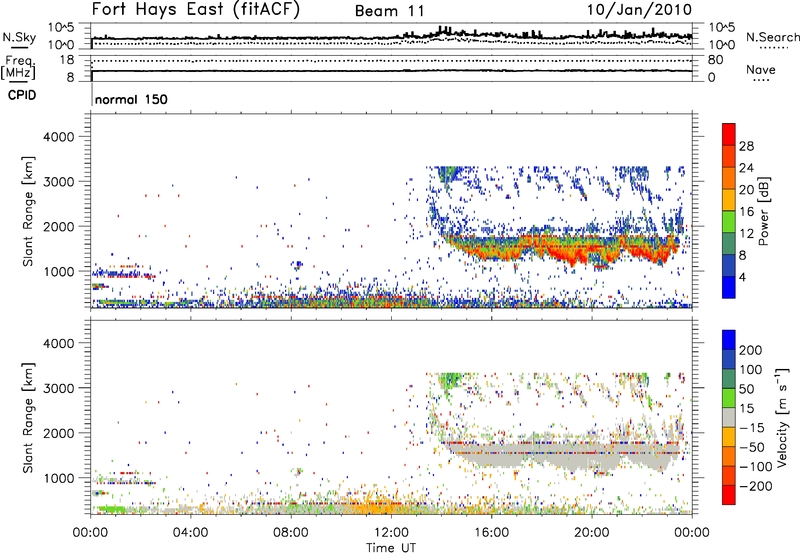Viewport: 800px width, 554px height.
Task: Click the "28" label on Power colorbar
Action: 746,146
